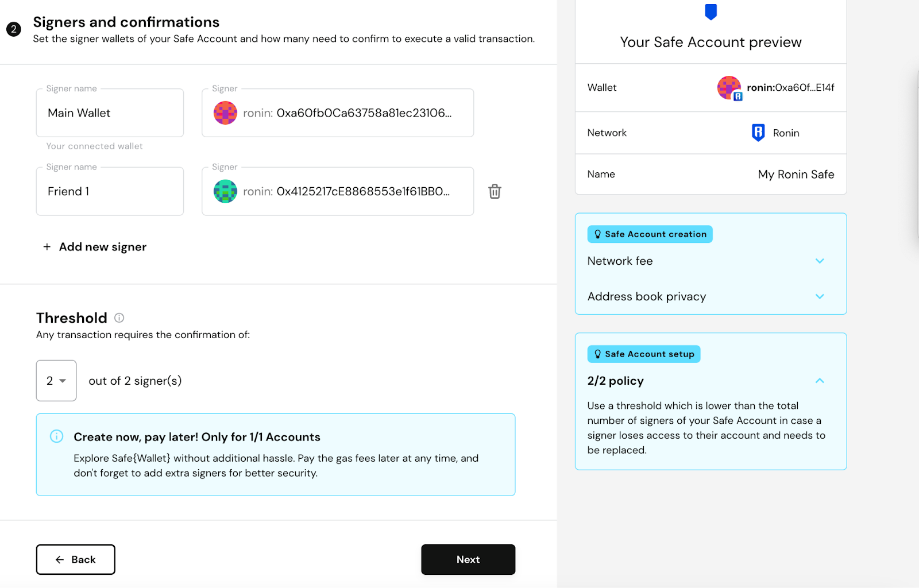Click the wallet avatar in Safe Account preview

click(x=729, y=88)
